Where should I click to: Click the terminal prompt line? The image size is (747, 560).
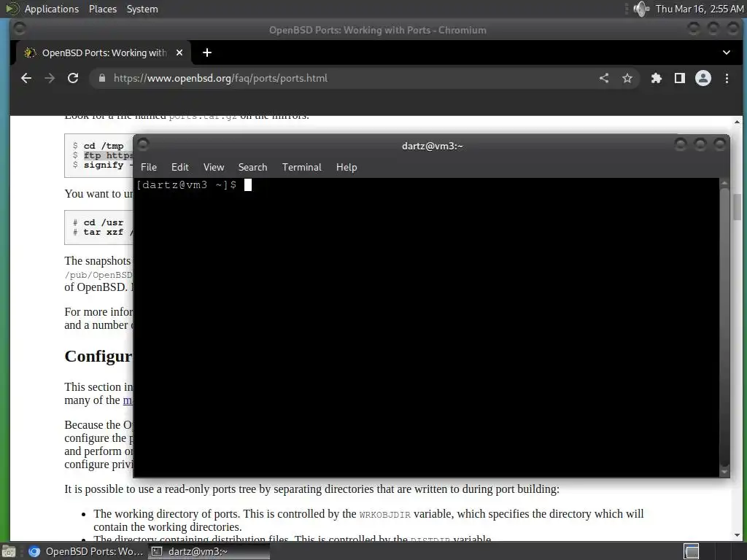point(194,184)
